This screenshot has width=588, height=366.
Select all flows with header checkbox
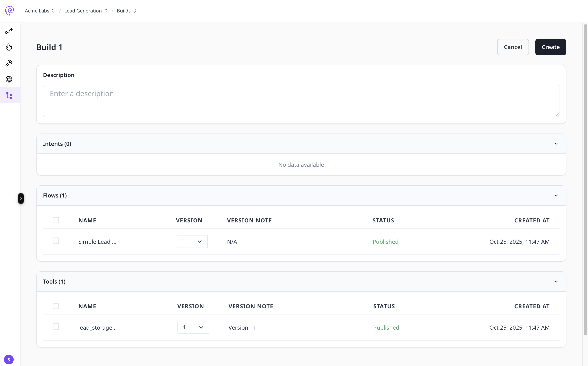coord(56,220)
